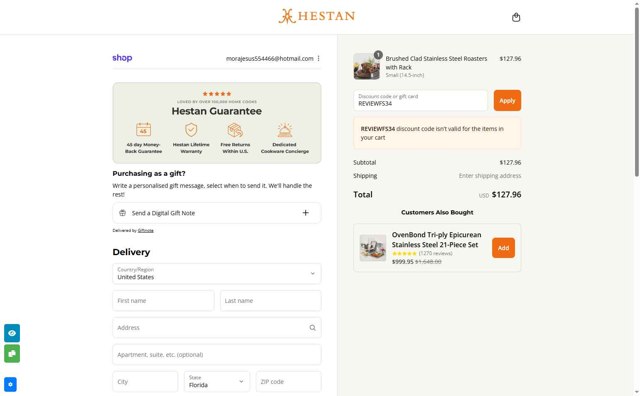640x396 pixels.
Task: Click the Apply discount button
Action: pos(507,100)
